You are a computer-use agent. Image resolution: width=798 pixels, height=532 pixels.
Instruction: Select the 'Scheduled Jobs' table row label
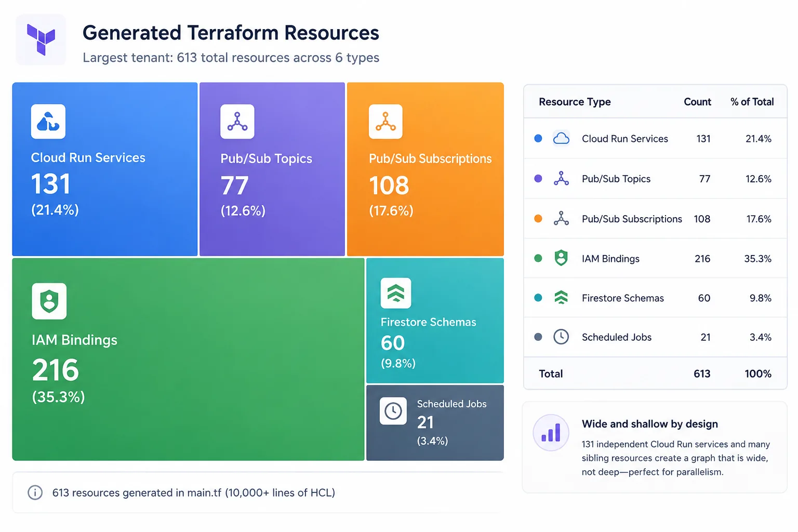pyautogui.click(x=617, y=337)
